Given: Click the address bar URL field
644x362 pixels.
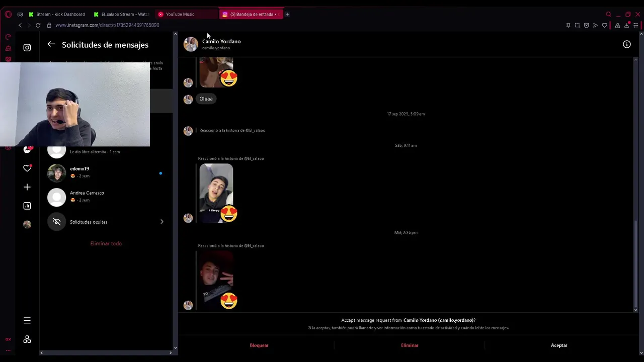Looking at the screenshot, I should (x=302, y=25).
